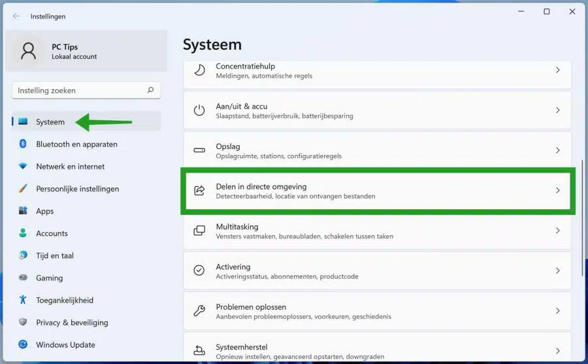Click the Systeemherstel recovery icon
This screenshot has width=588, height=364.
click(x=199, y=350)
